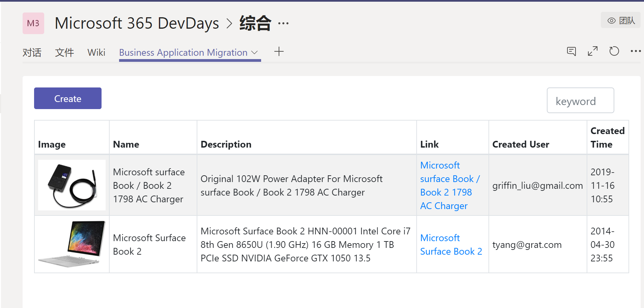Open channel more options ellipsis beside 综合

pyautogui.click(x=283, y=23)
